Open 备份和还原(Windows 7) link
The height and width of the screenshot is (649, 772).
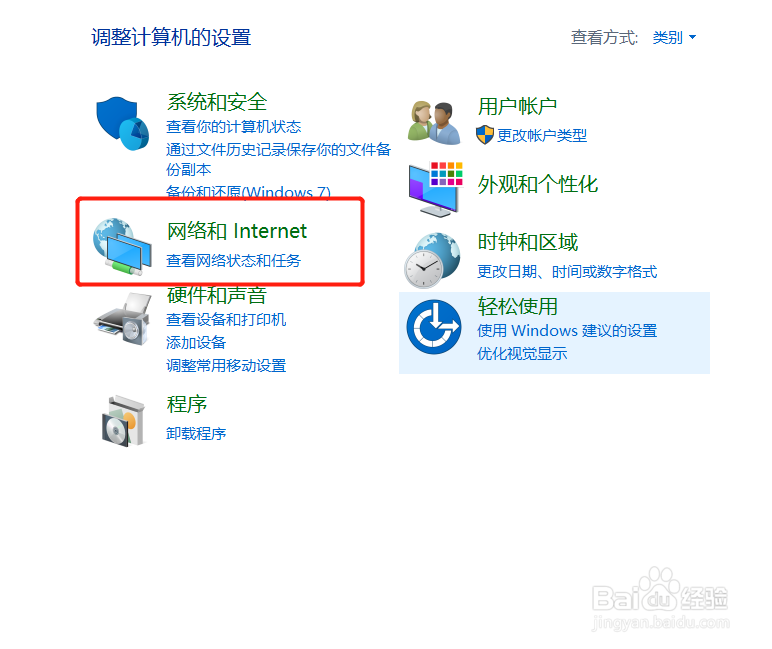[x=248, y=192]
